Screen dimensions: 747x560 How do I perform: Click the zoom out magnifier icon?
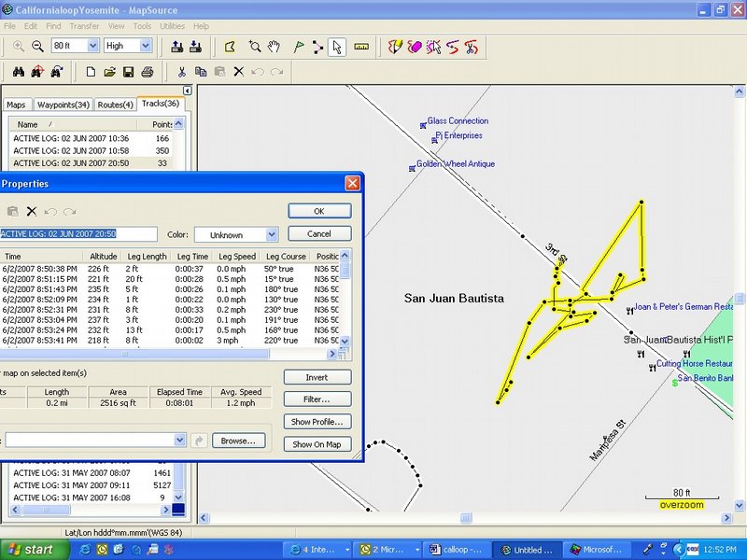coord(37,46)
